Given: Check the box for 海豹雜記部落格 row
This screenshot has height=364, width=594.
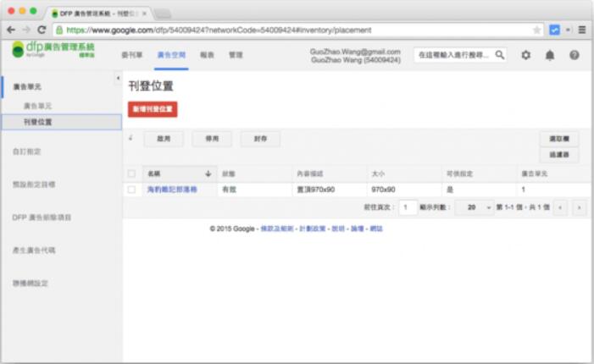Looking at the screenshot, I should 131,190.
